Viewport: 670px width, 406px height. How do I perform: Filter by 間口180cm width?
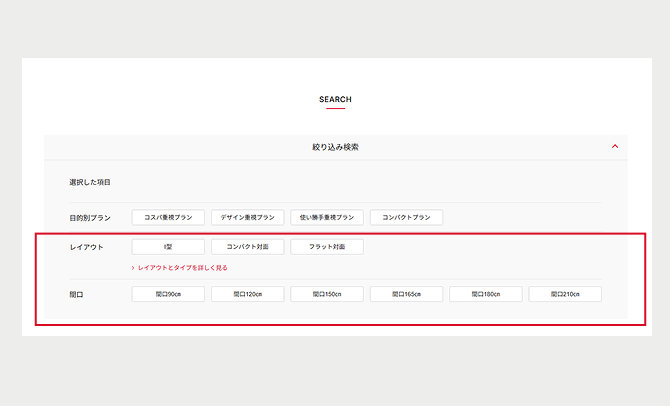point(486,294)
